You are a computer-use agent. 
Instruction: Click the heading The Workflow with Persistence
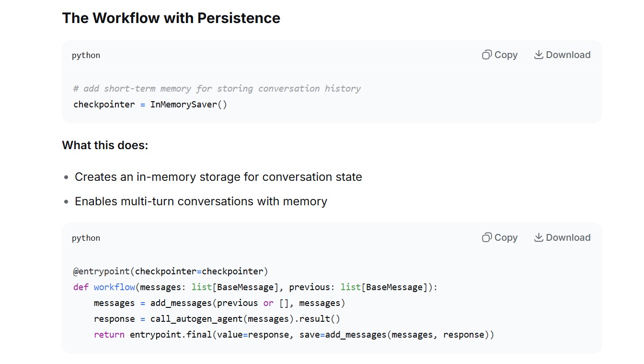click(171, 18)
